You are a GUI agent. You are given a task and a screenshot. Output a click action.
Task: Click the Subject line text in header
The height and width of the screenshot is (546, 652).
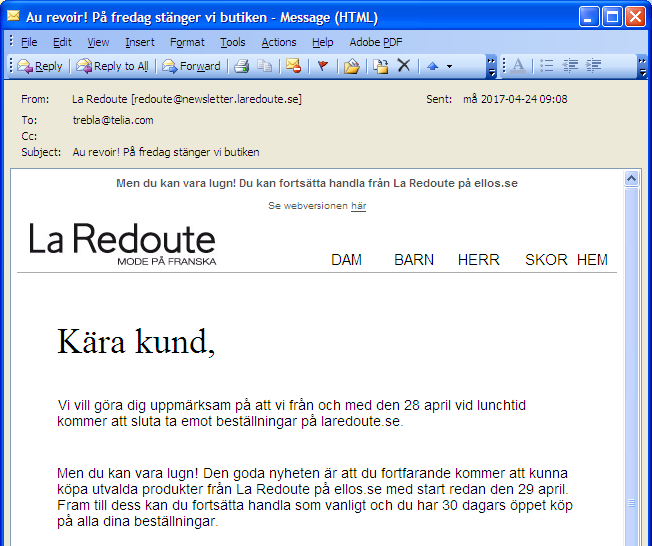[166, 152]
